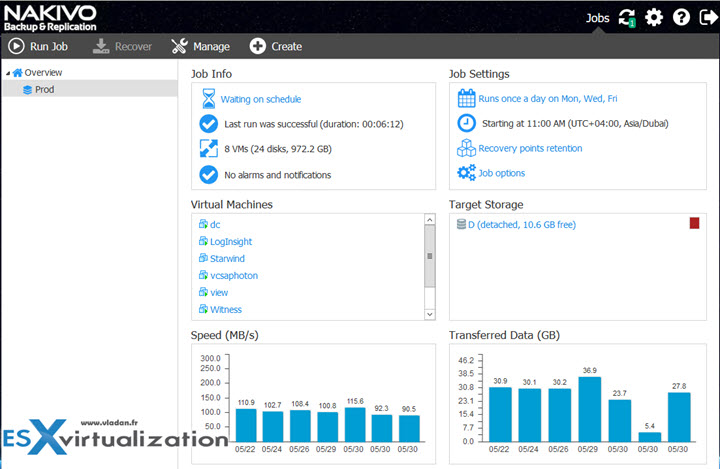
Task: Click the database icon beside D storage
Action: [461, 224]
